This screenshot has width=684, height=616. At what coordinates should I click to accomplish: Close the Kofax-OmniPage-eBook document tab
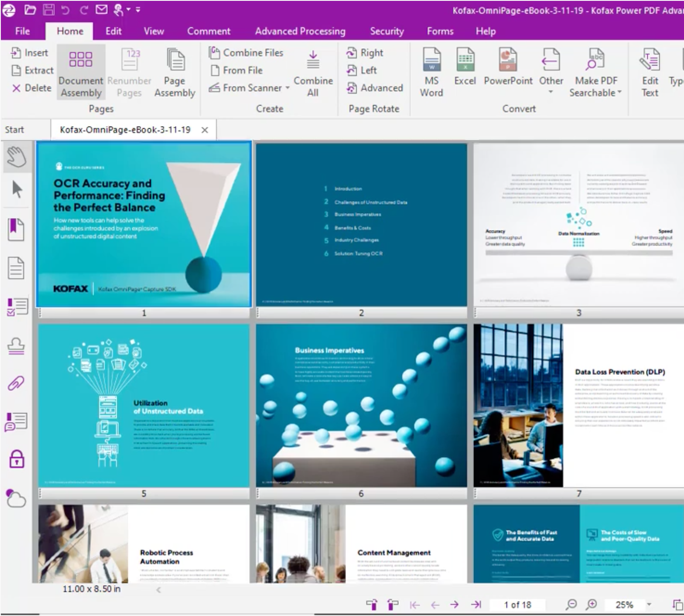[205, 130]
